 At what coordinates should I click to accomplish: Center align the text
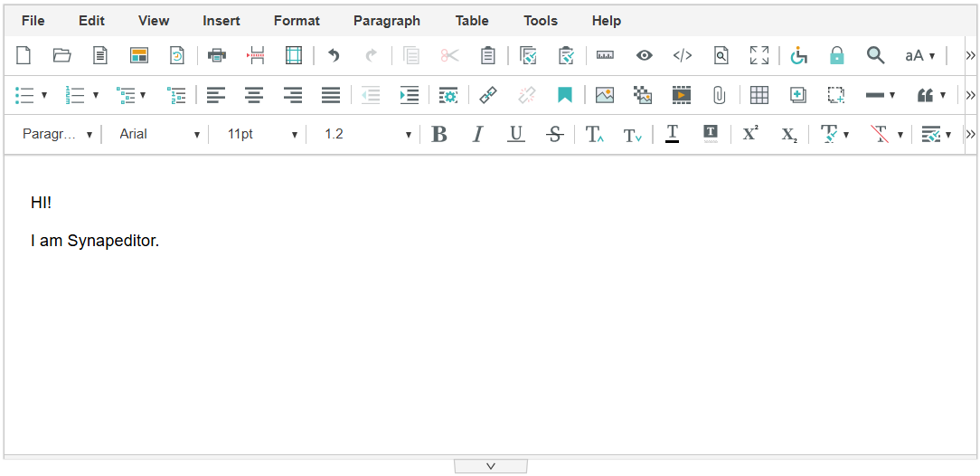254,95
